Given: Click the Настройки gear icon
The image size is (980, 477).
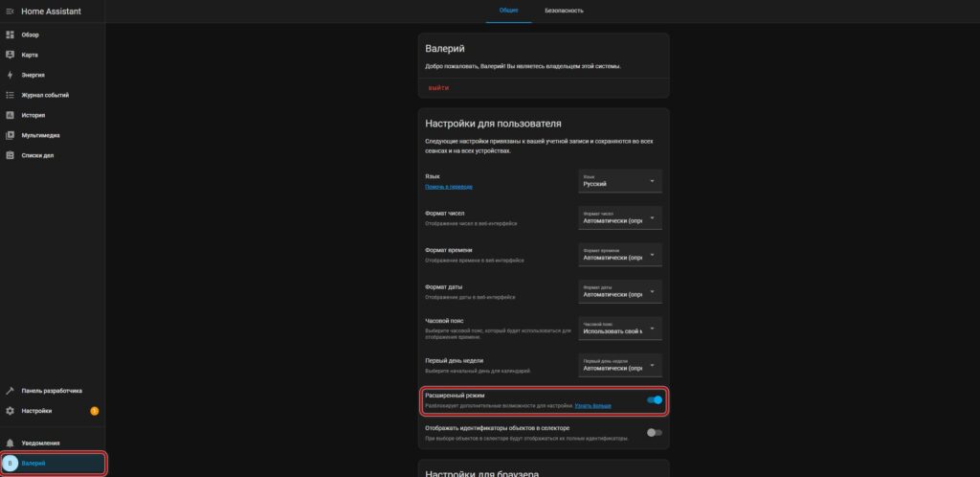Looking at the screenshot, I should [10, 411].
